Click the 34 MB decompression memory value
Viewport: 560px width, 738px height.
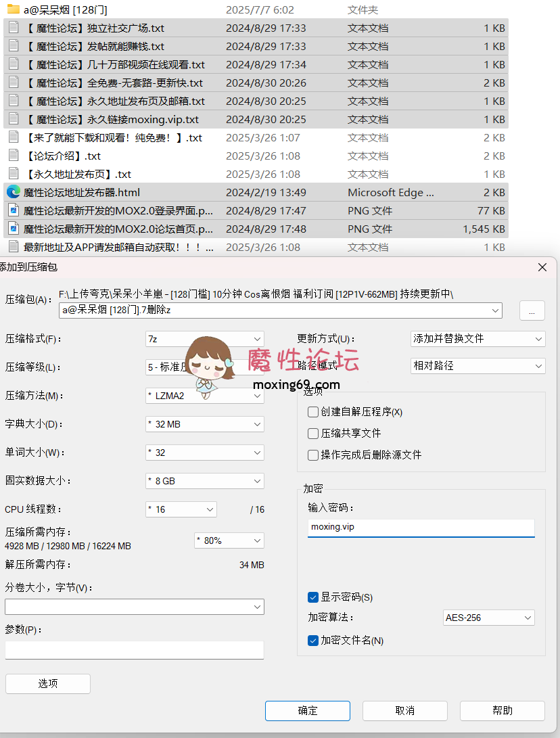[252, 565]
